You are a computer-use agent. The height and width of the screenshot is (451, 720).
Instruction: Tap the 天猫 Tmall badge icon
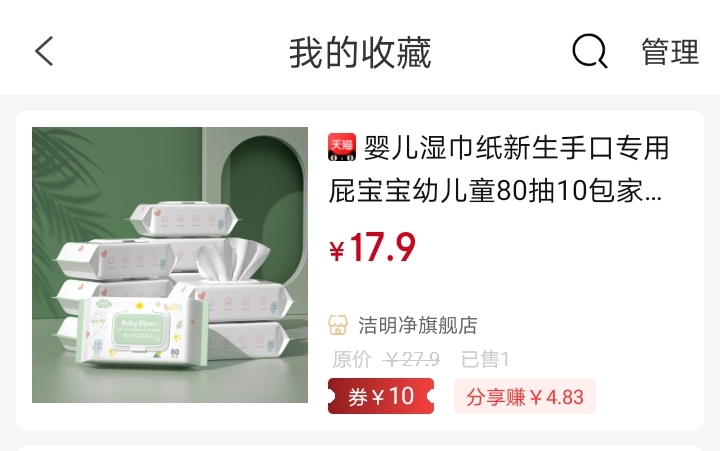342,147
